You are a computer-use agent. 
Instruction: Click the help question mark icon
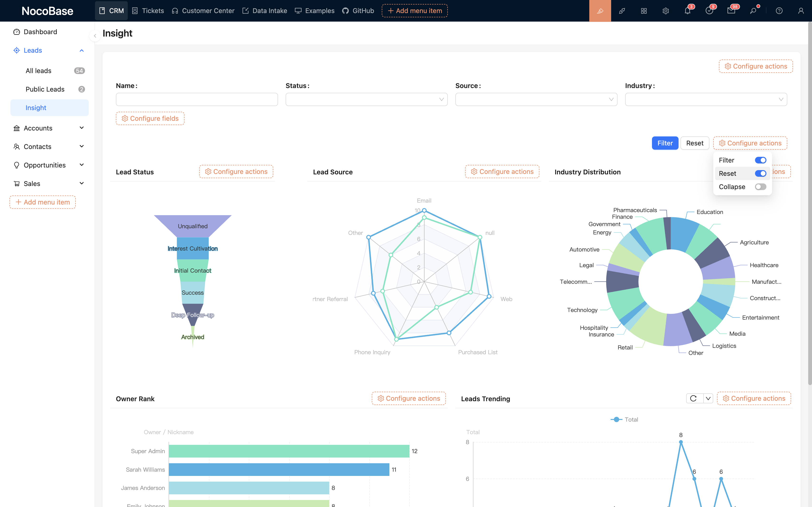pos(779,11)
